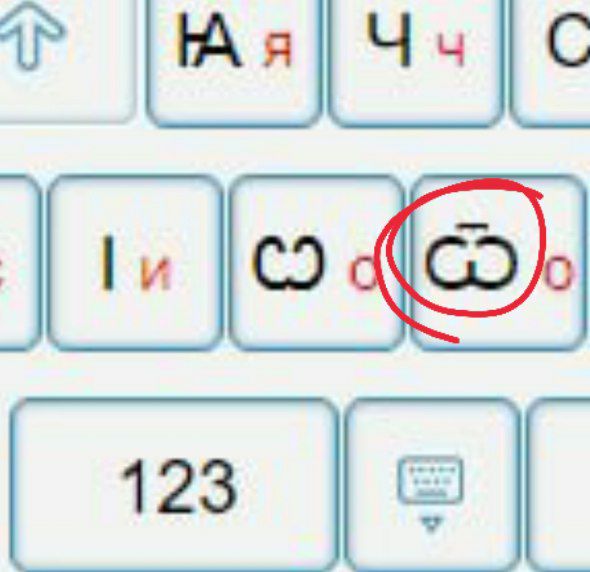Tap the omega Ѡ letter key

point(316,263)
